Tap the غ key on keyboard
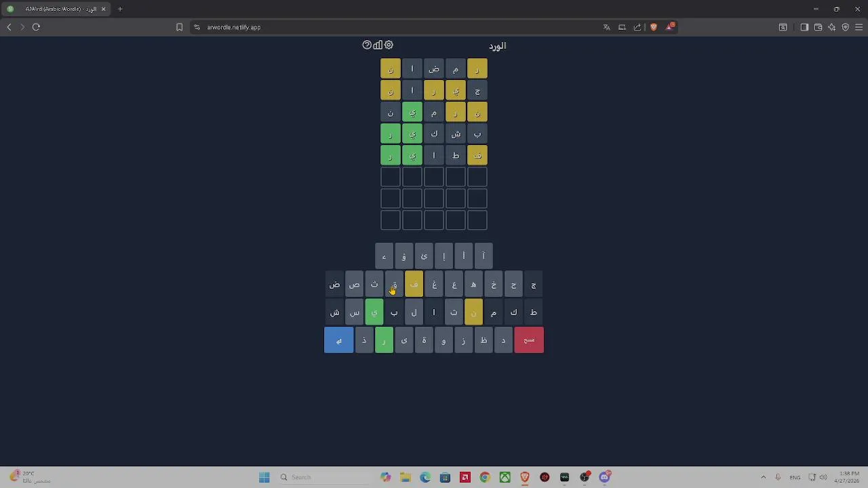The image size is (868, 488). click(x=434, y=285)
